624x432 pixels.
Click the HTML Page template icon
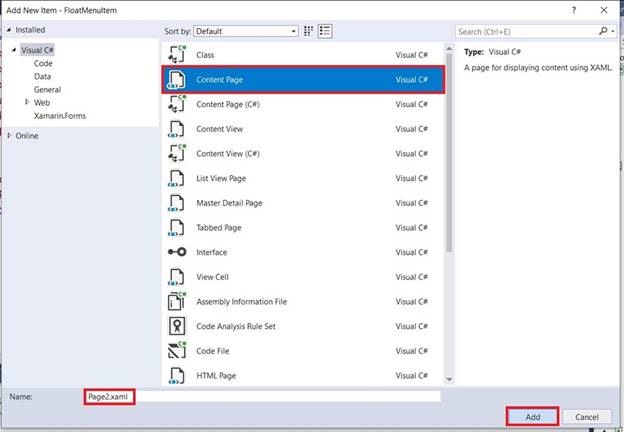[x=177, y=376]
